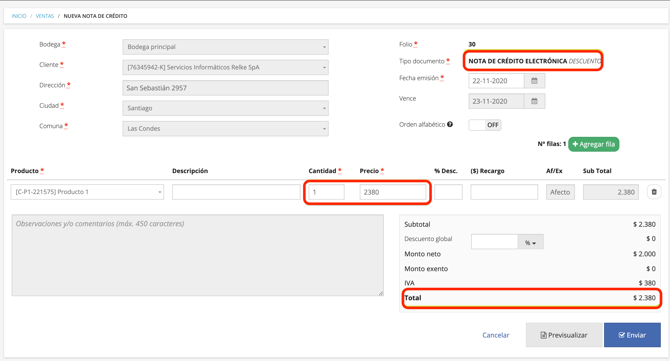The image size is (670, 361).
Task: Click the Sub Total field showing 2.380
Action: click(611, 192)
